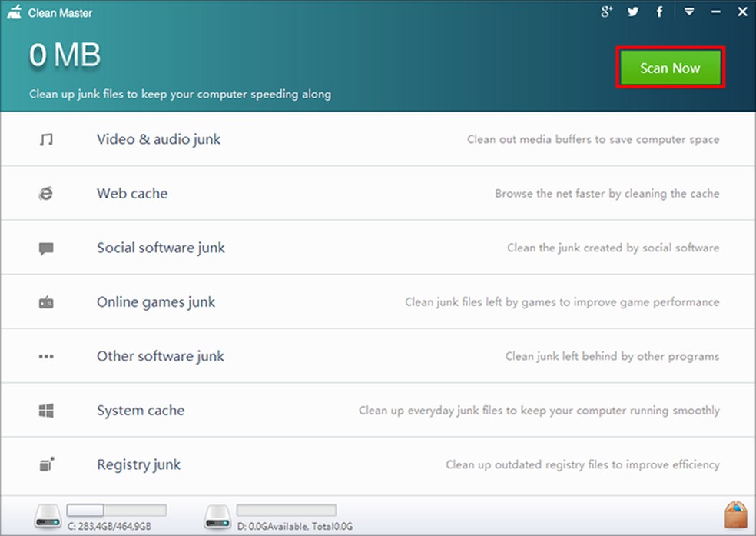756x536 pixels.
Task: Click the Scan Now button
Action: pyautogui.click(x=670, y=68)
